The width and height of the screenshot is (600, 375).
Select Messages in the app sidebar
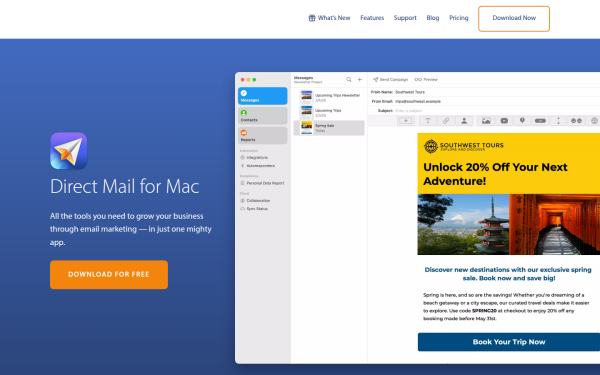[262, 96]
